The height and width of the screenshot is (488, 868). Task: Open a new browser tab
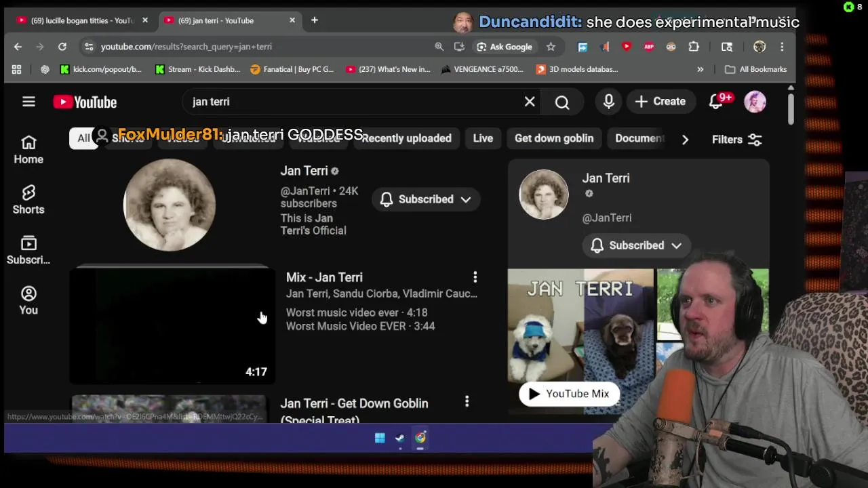(x=315, y=20)
